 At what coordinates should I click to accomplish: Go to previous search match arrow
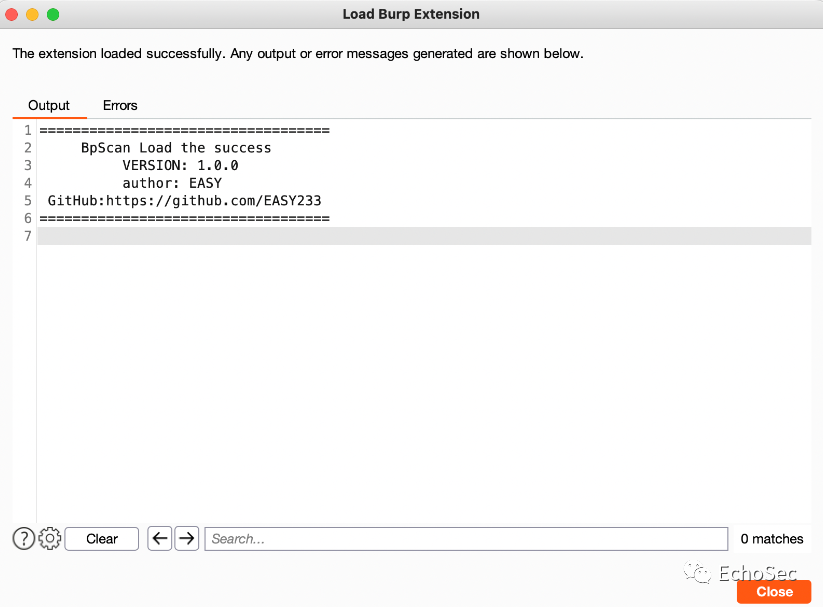160,539
